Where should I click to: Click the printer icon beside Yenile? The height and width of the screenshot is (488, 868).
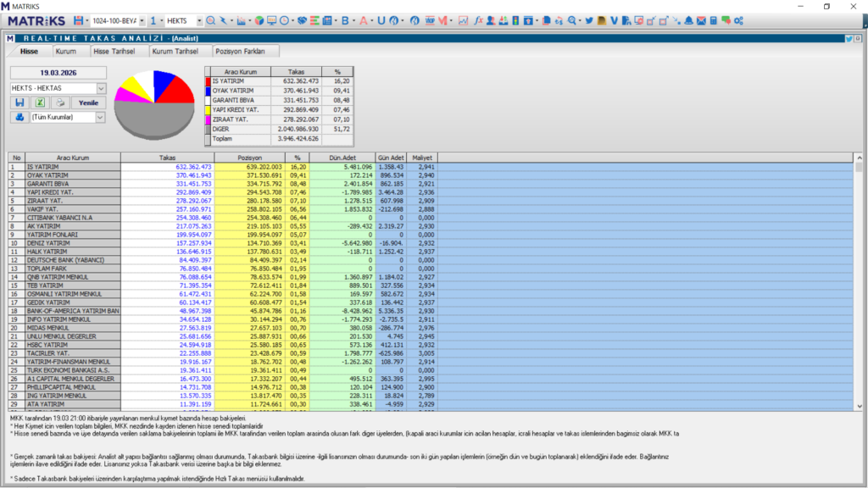60,103
